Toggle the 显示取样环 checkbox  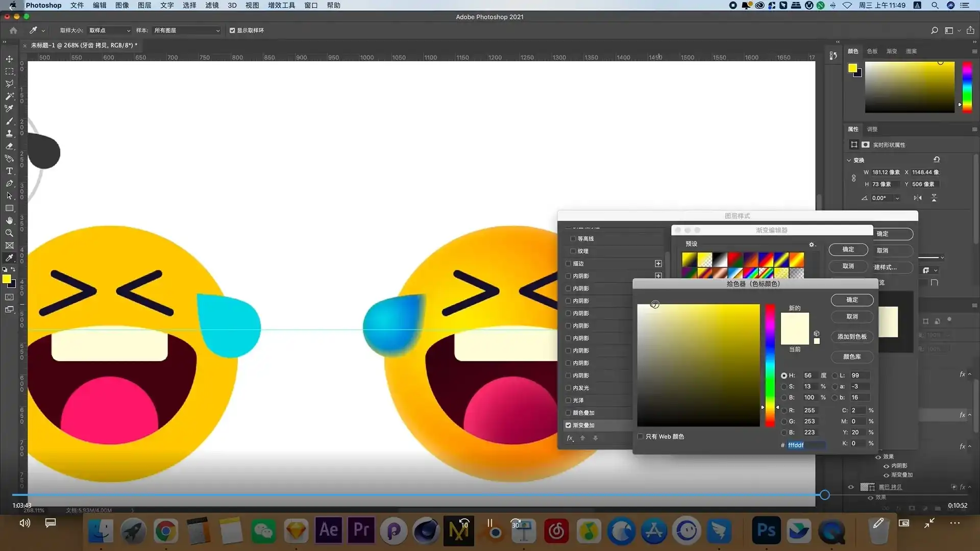point(232,31)
